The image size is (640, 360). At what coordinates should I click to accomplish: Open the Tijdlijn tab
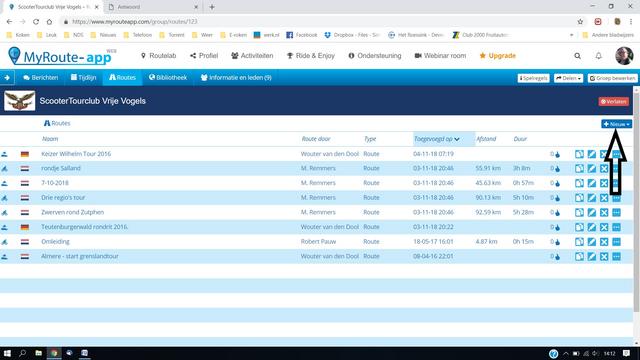point(84,78)
